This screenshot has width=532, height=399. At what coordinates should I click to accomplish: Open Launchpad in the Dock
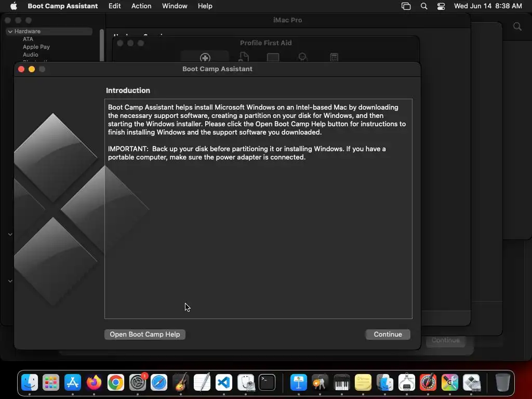51,382
